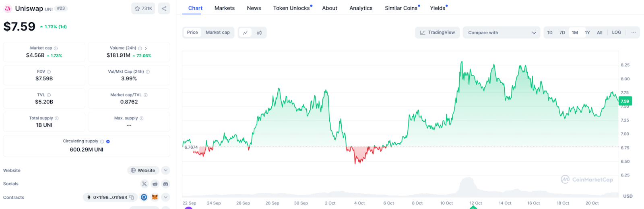The height and width of the screenshot is (209, 644).
Task: Add token to MetaMask via fox icon
Action: [x=155, y=197]
